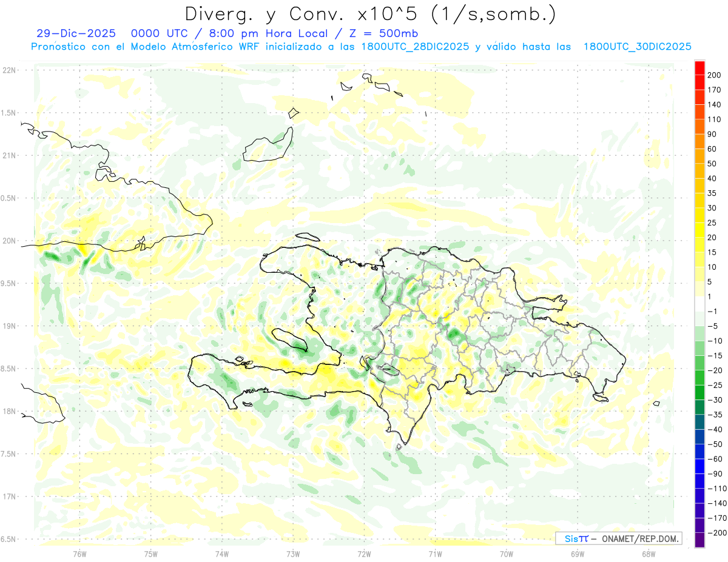Click the '-10' colorbar value
Image resolution: width=728 pixels, height=562 pixels.
point(715,341)
